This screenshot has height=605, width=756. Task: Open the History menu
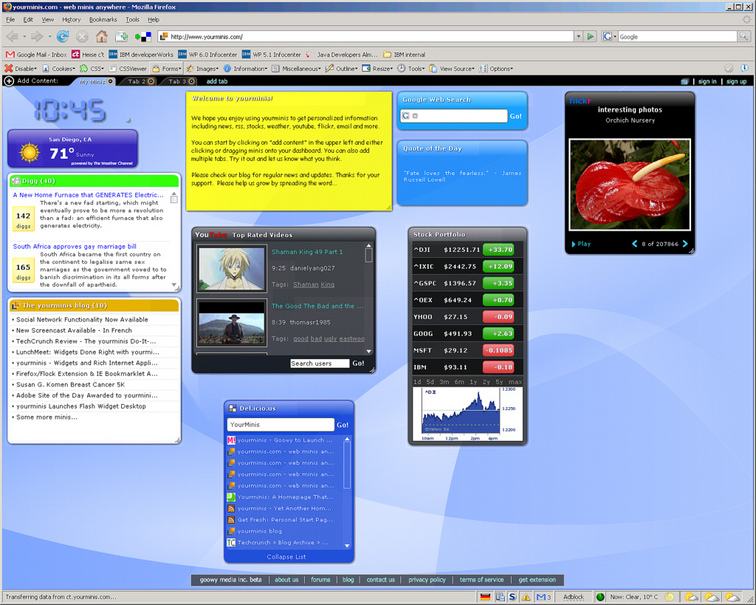coord(71,19)
